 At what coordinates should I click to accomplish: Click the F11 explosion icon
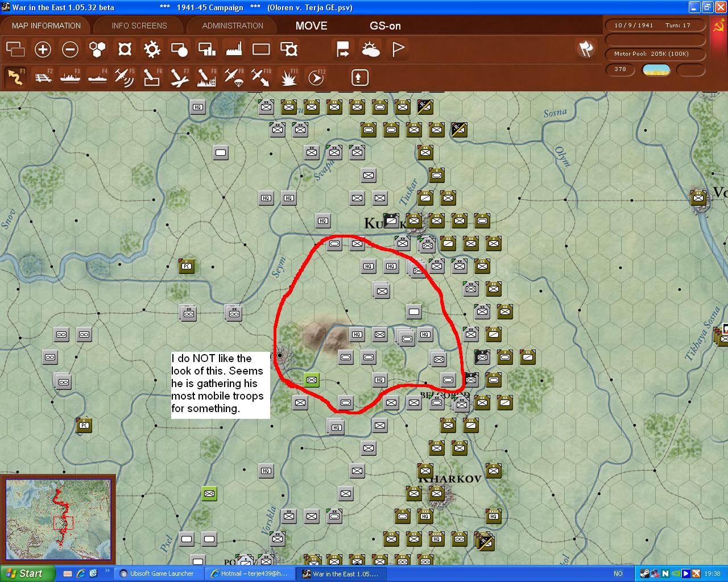pos(288,77)
